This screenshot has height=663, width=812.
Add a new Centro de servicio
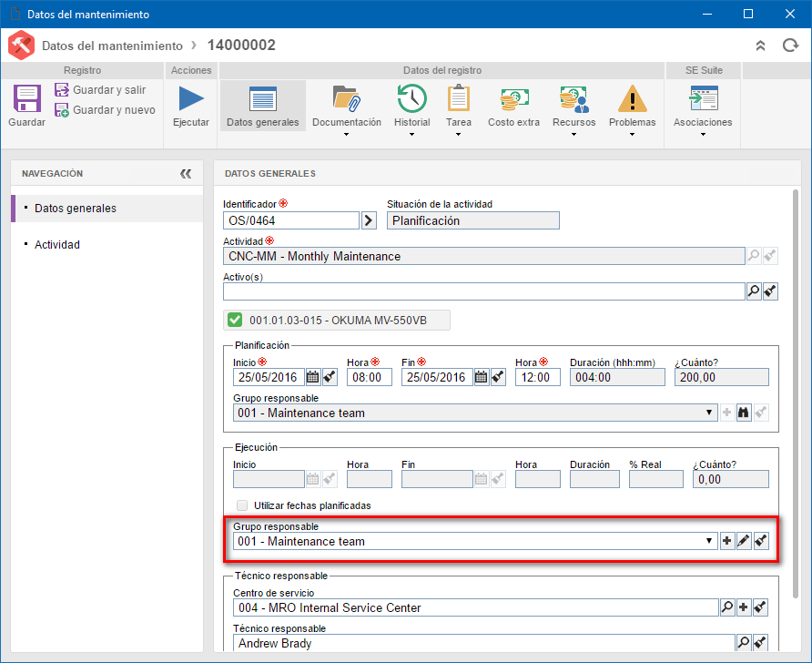744,607
